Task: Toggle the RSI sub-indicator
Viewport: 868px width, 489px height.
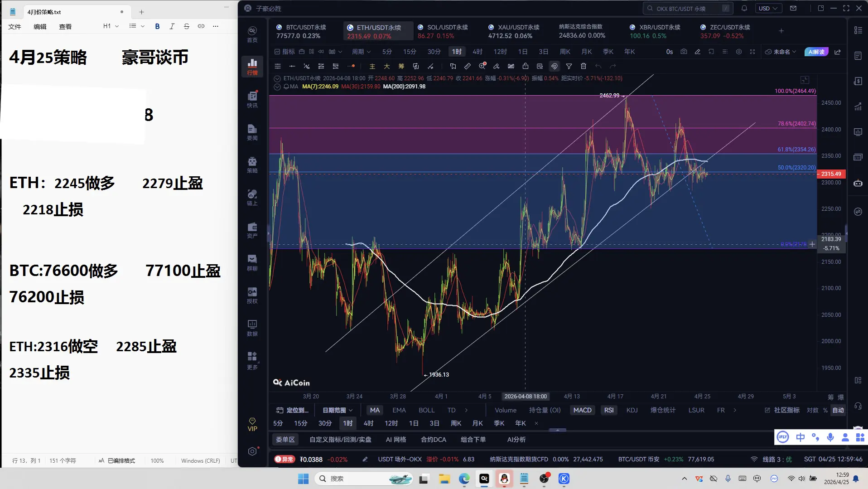Action: click(609, 410)
